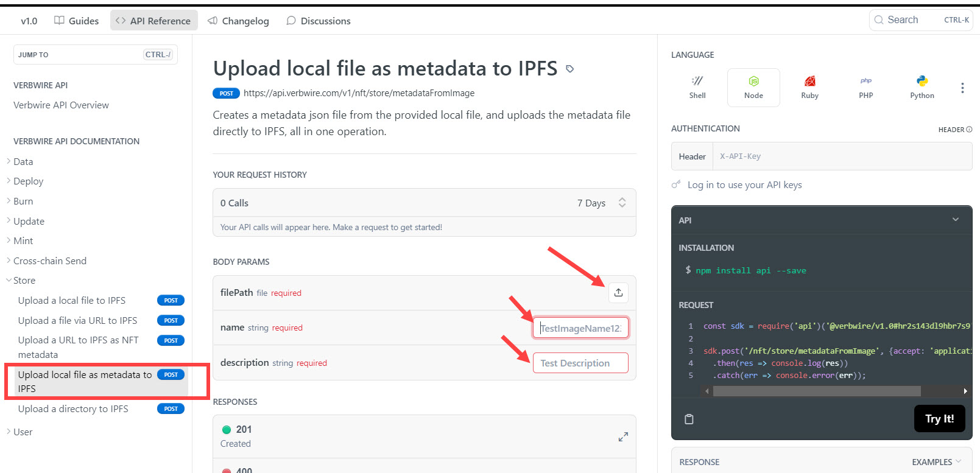Expand the Cross-chain Send section
This screenshot has width=980, height=473.
pyautogui.click(x=50, y=261)
